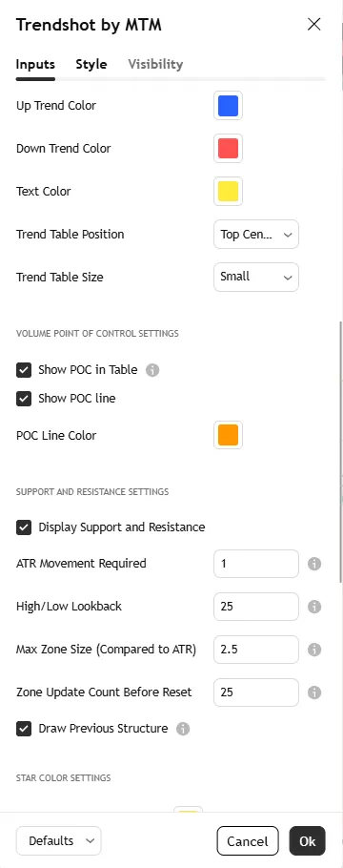Open the Up Trend Color swatch
The width and height of the screenshot is (343, 868).
coord(228,106)
